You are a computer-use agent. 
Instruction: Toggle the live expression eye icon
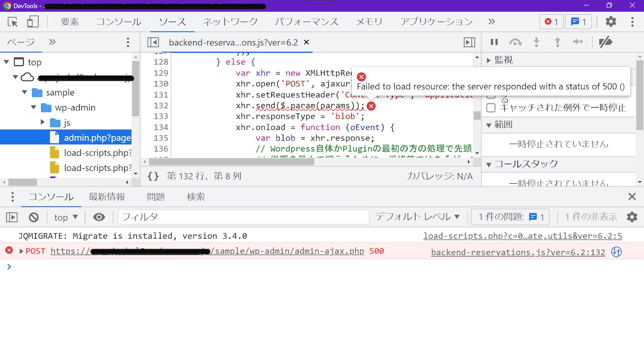(99, 217)
